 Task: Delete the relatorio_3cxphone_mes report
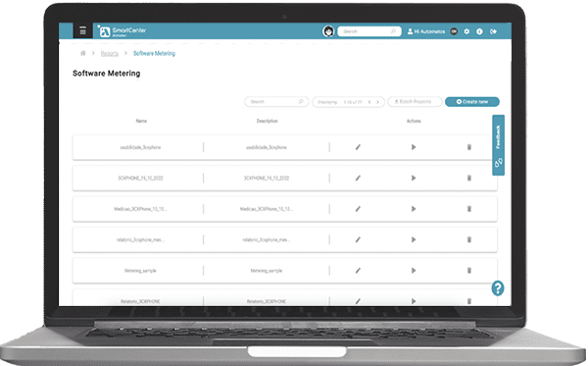pyautogui.click(x=469, y=239)
